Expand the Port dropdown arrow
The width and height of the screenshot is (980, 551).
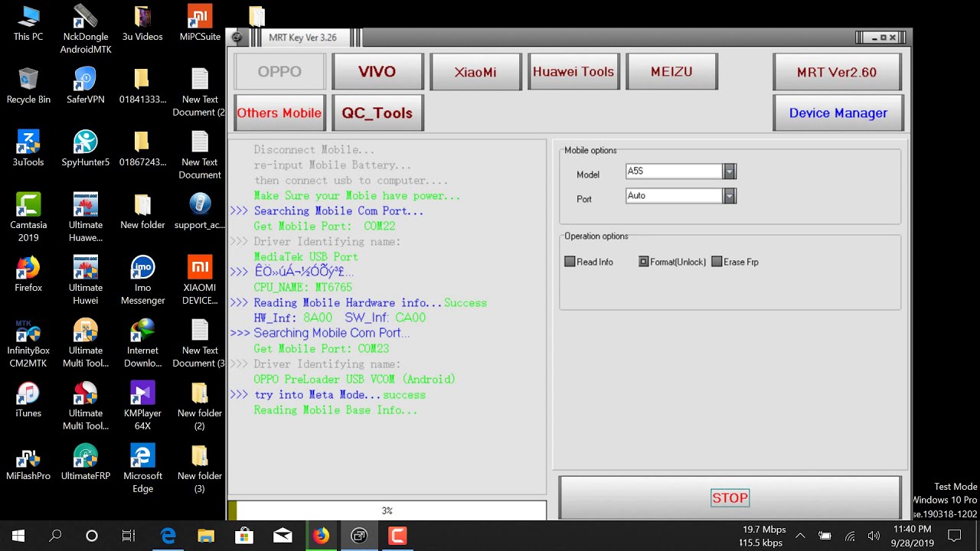(730, 196)
